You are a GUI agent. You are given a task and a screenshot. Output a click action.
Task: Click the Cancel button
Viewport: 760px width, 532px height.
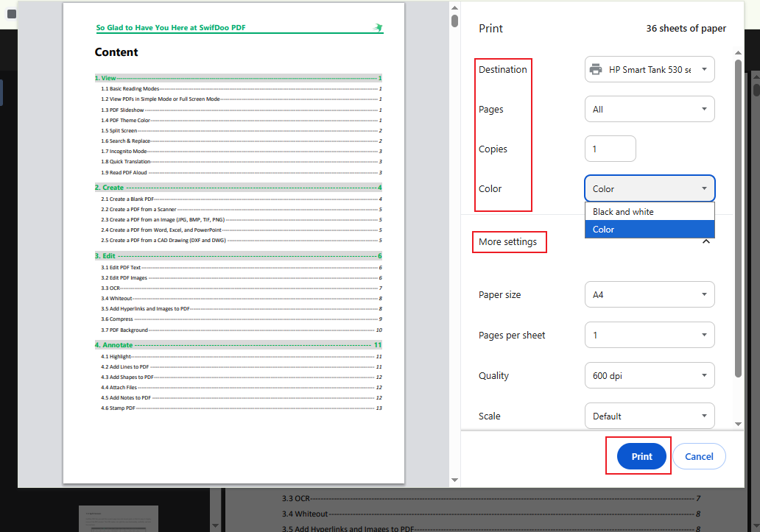(699, 456)
